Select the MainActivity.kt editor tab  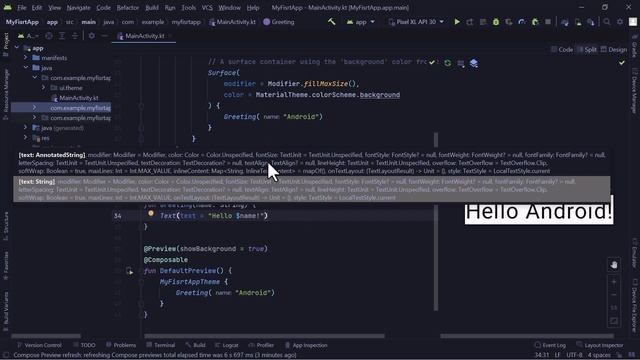[144, 36]
